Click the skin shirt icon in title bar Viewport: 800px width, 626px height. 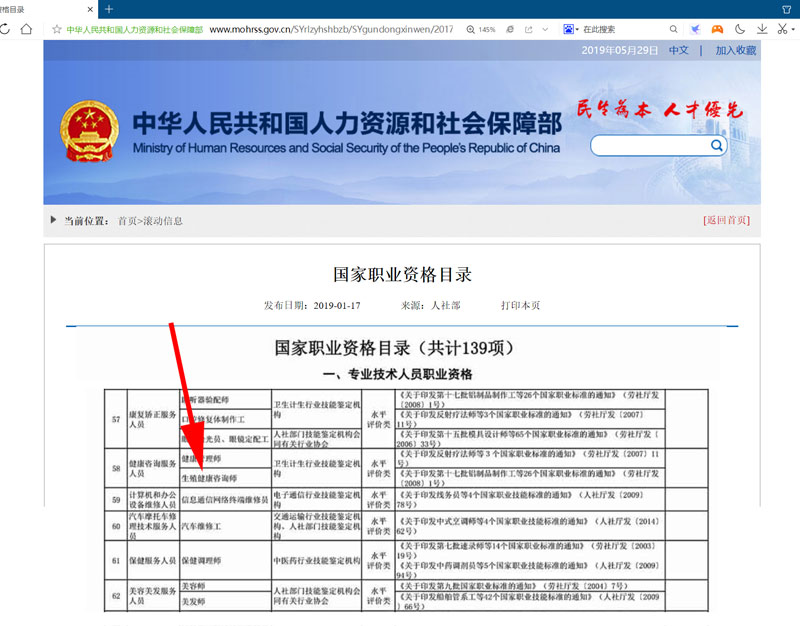(785, 9)
